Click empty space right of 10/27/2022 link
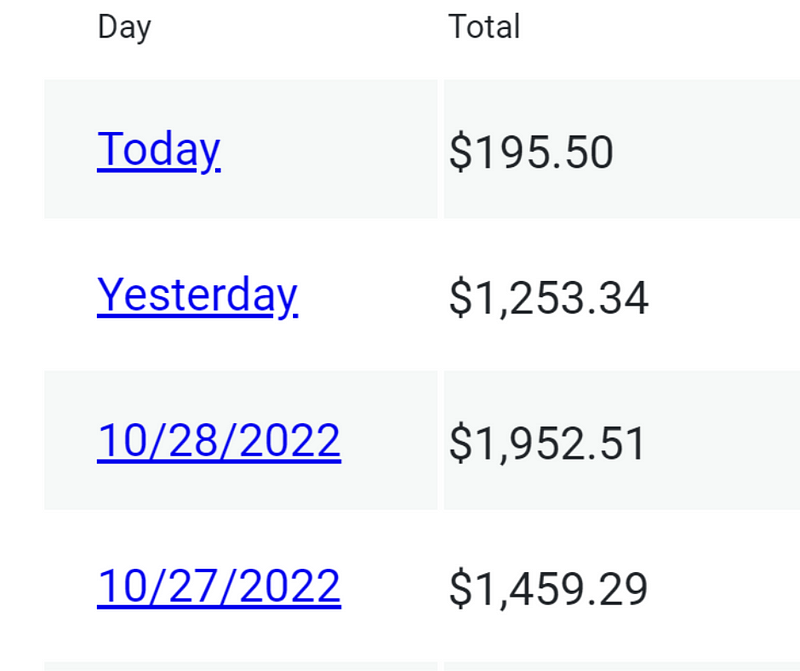Viewport: 800px width, 671px height. (x=389, y=586)
